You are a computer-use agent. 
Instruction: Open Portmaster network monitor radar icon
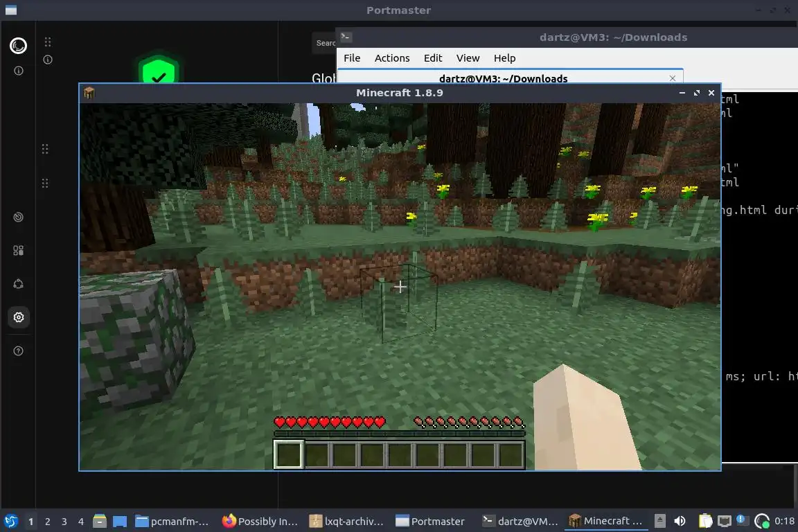point(18,218)
